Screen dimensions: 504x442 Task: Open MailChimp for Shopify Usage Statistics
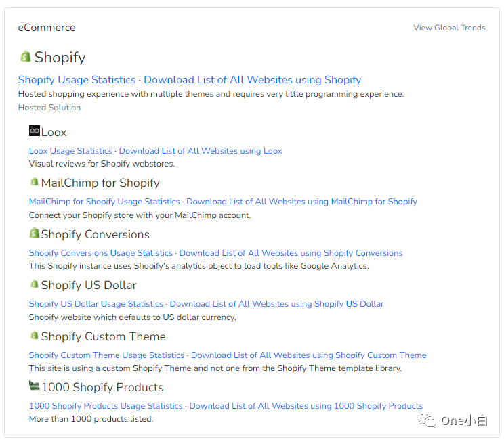point(104,202)
